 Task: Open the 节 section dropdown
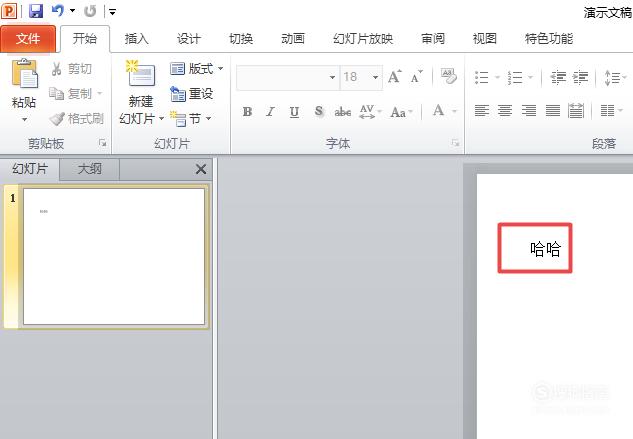191,119
